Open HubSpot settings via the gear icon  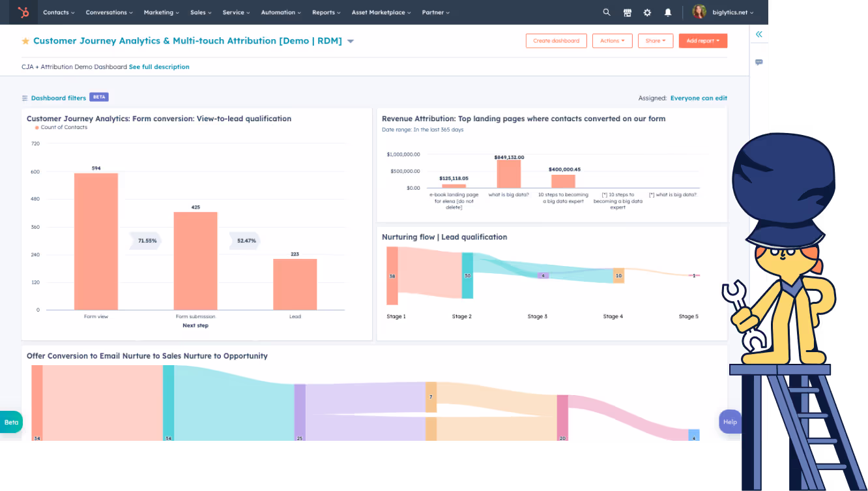pyautogui.click(x=647, y=12)
